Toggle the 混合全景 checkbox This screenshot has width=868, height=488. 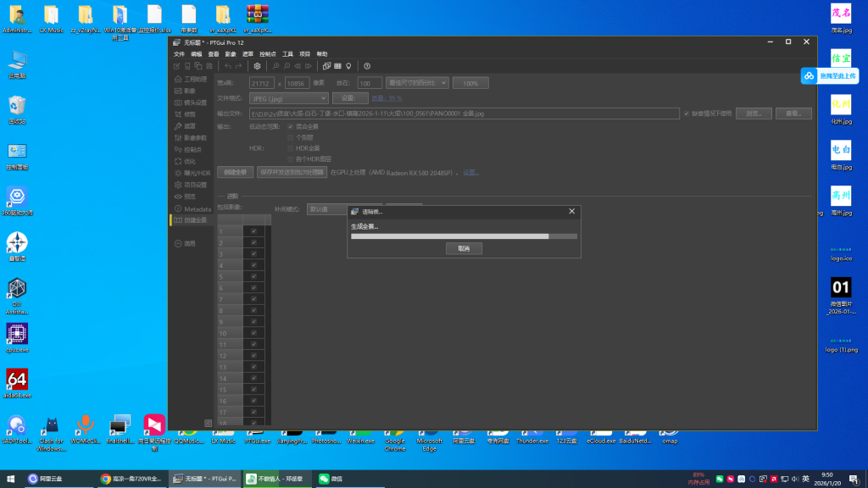pyautogui.click(x=291, y=127)
